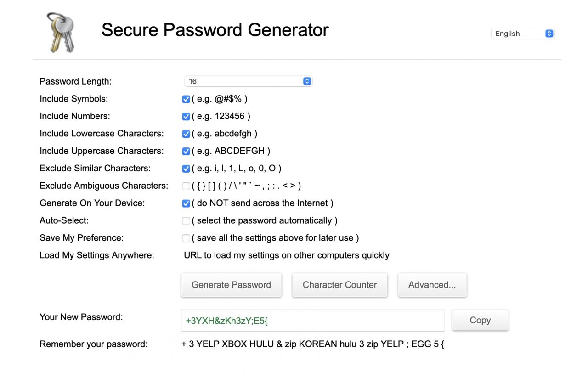The height and width of the screenshot is (378, 588).
Task: Check the Save My Preference box
Action: 186,238
